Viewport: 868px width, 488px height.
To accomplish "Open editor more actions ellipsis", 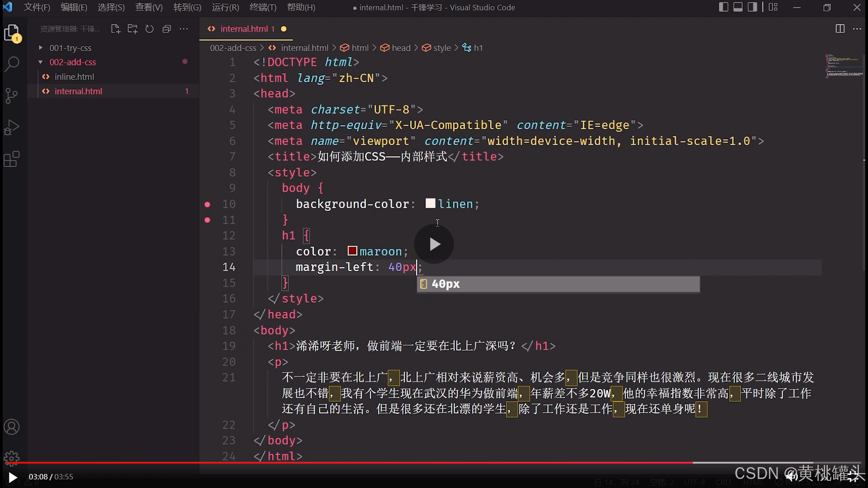I will (857, 29).
